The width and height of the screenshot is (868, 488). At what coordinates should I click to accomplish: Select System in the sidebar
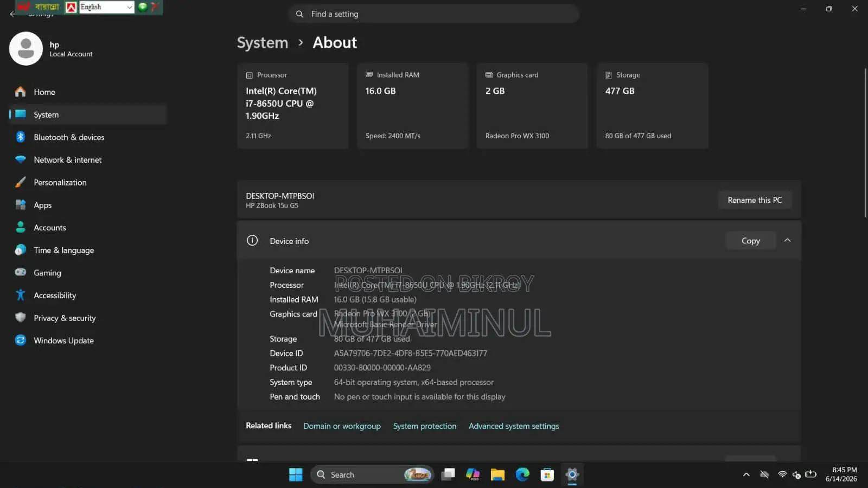[88, 114]
